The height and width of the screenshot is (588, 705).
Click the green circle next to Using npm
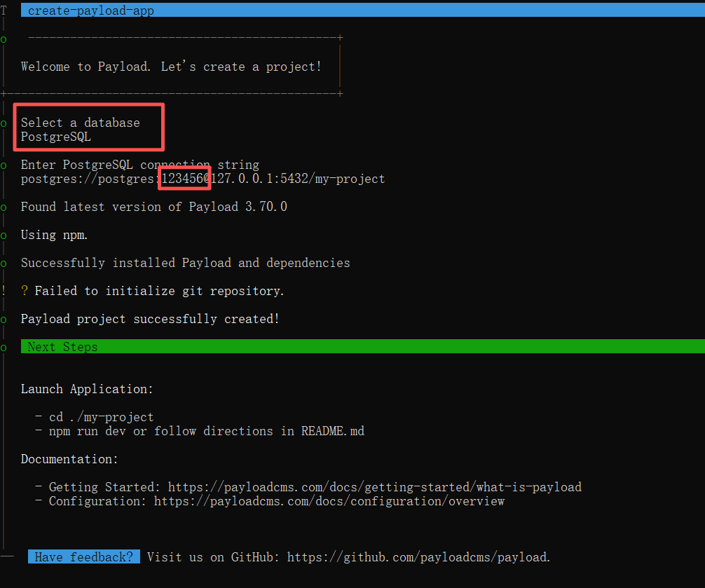coord(4,235)
